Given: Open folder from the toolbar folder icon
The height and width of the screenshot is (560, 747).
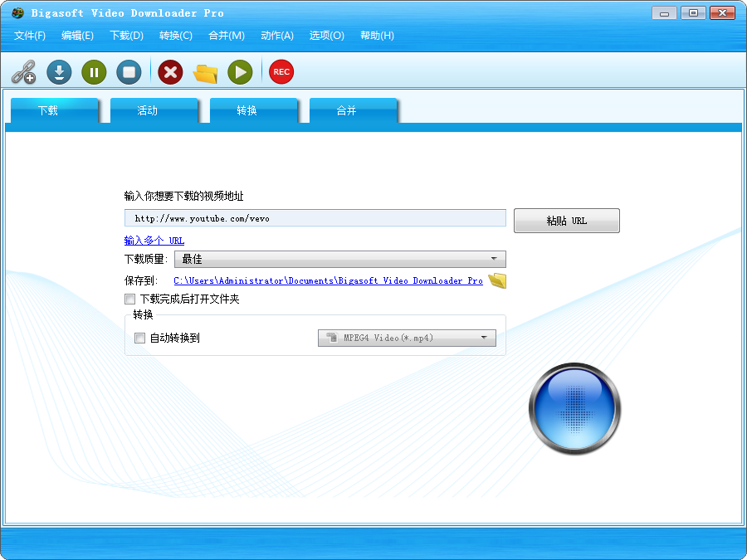Looking at the screenshot, I should tap(205, 73).
